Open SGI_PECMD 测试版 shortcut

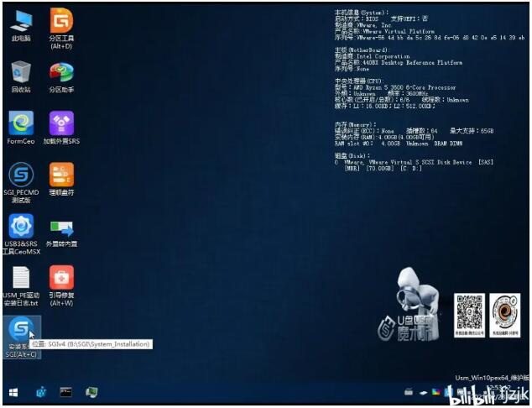(x=21, y=175)
